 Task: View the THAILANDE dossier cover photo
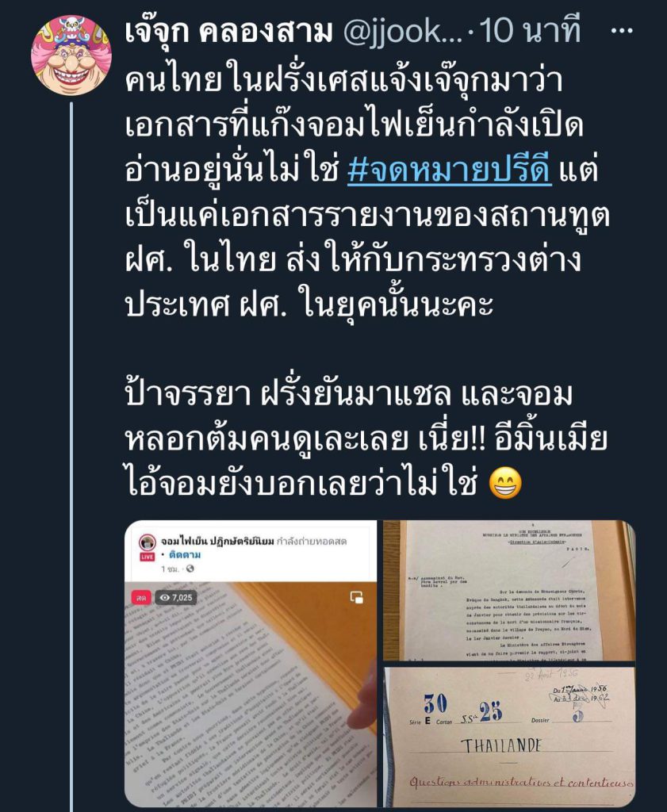(x=509, y=737)
